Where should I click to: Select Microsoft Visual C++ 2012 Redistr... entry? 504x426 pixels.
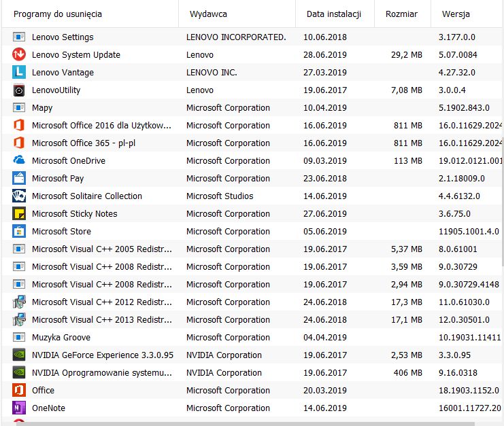click(102, 302)
